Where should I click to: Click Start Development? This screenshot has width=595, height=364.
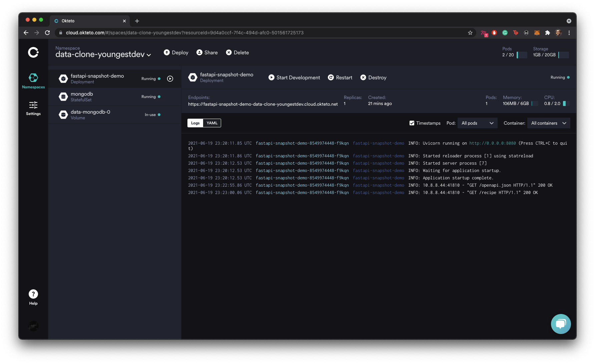294,78
